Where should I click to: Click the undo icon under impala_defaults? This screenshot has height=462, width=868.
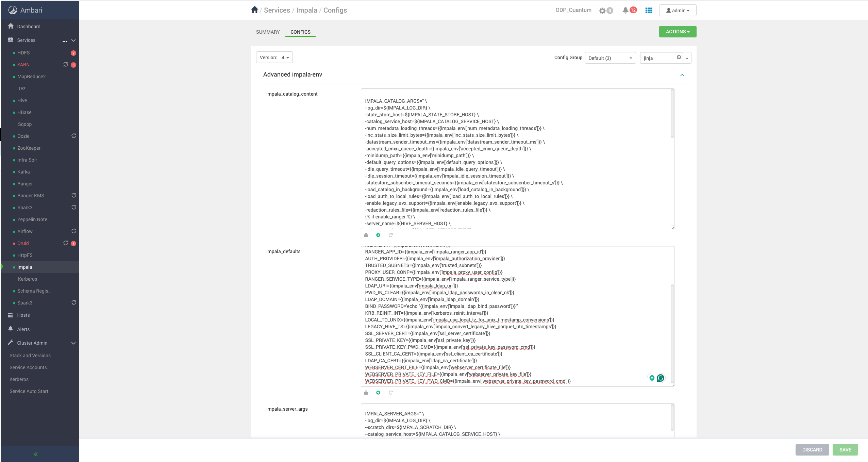[391, 393]
